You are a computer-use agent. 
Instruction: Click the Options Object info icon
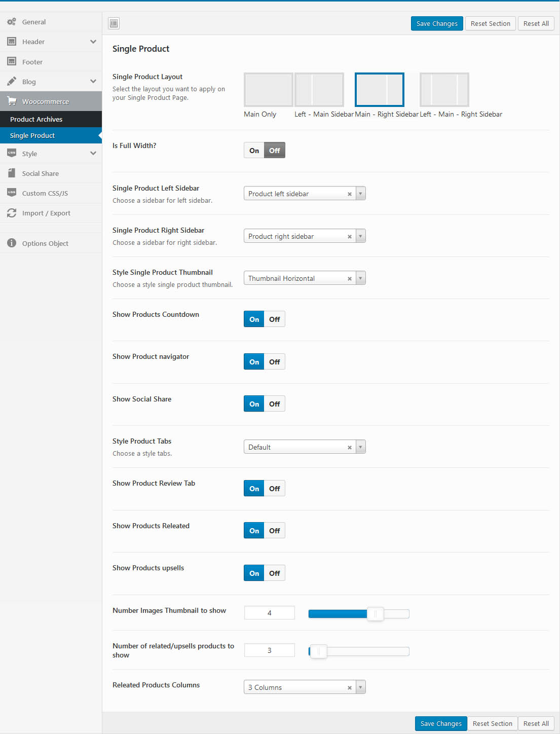[12, 243]
